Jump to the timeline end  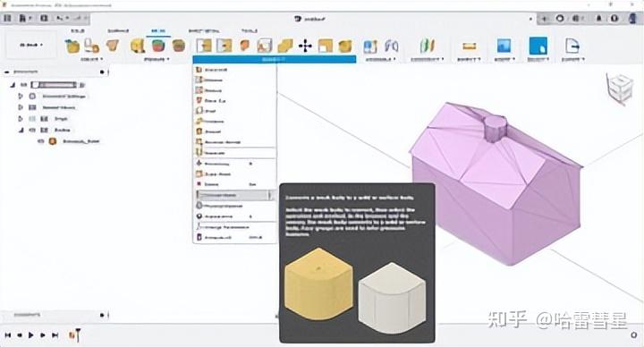[55, 335]
